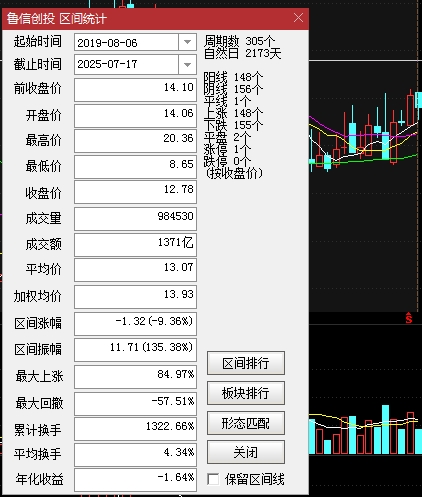Click the 最大回撤 field showing -57.51%
The width and height of the screenshot is (422, 497).
click(135, 404)
